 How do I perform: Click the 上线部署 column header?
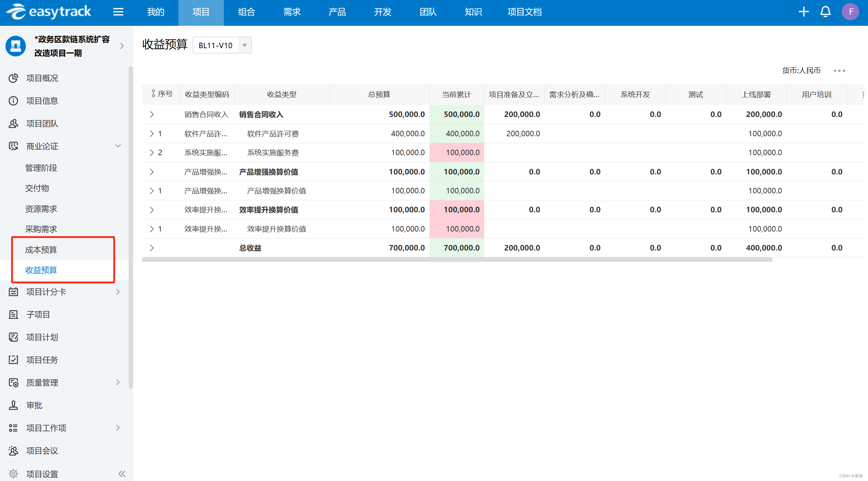coord(756,94)
